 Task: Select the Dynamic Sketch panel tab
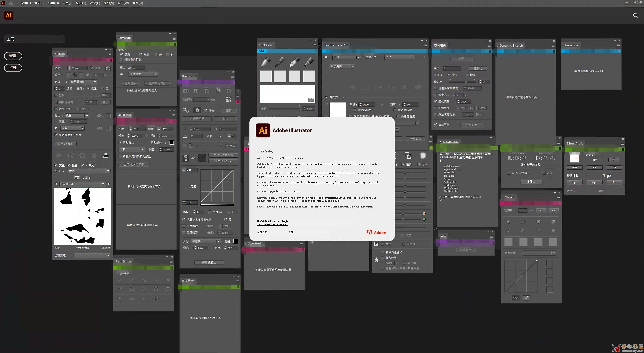[511, 45]
